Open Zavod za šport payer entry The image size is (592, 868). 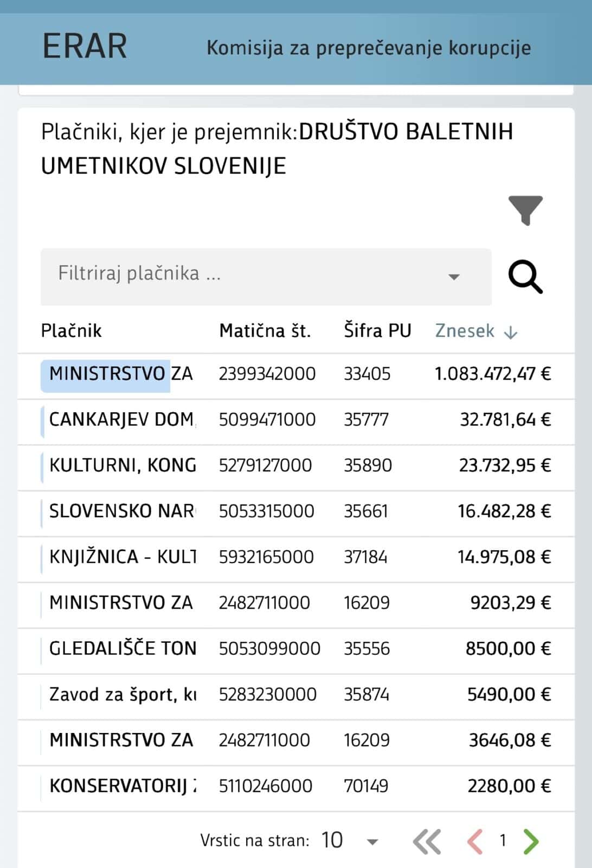point(296,694)
